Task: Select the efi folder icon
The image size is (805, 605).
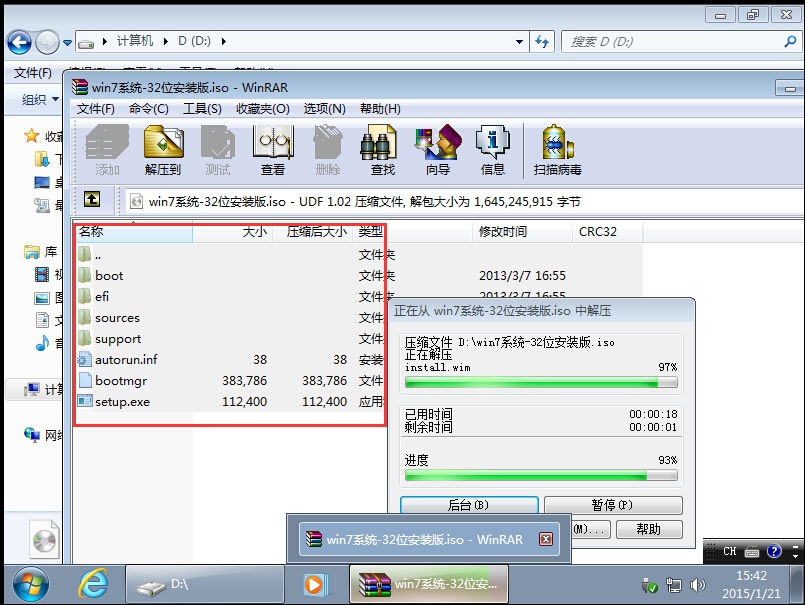Action: click(85, 296)
